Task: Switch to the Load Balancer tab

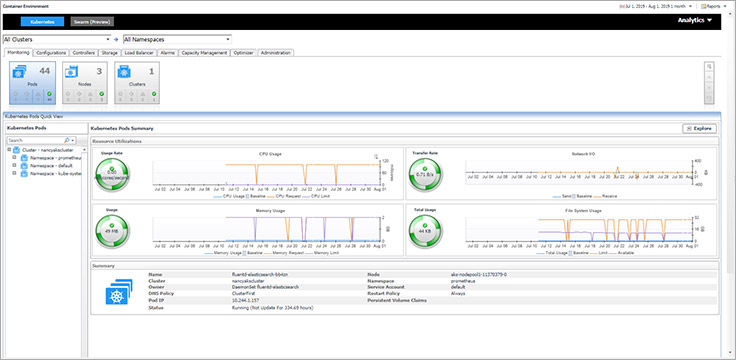Action: 139,53
